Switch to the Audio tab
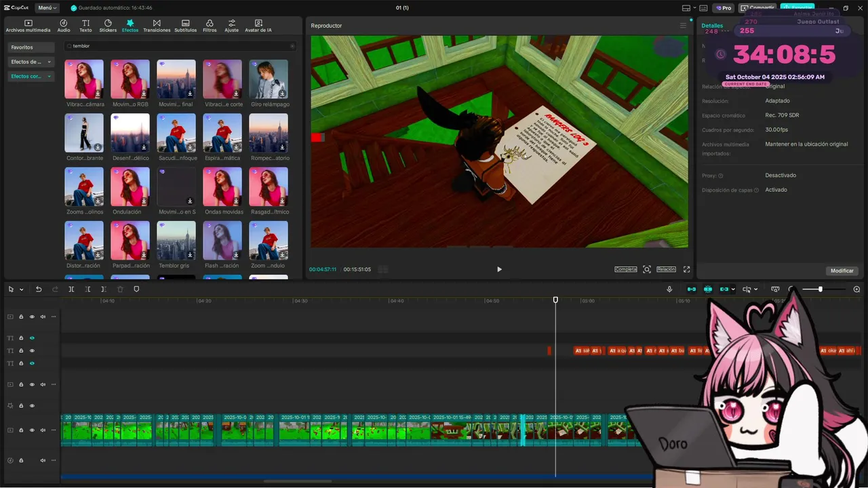The width and height of the screenshot is (868, 488). coord(64,26)
